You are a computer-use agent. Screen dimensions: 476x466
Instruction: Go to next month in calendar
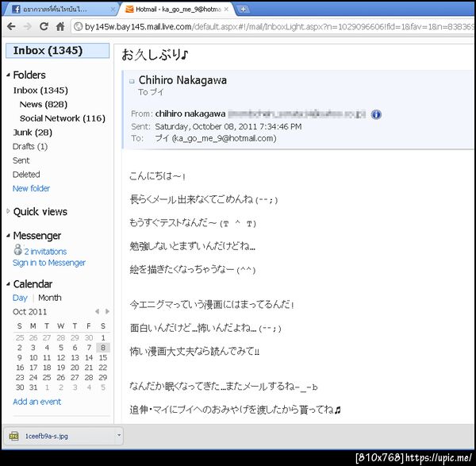click(x=107, y=311)
